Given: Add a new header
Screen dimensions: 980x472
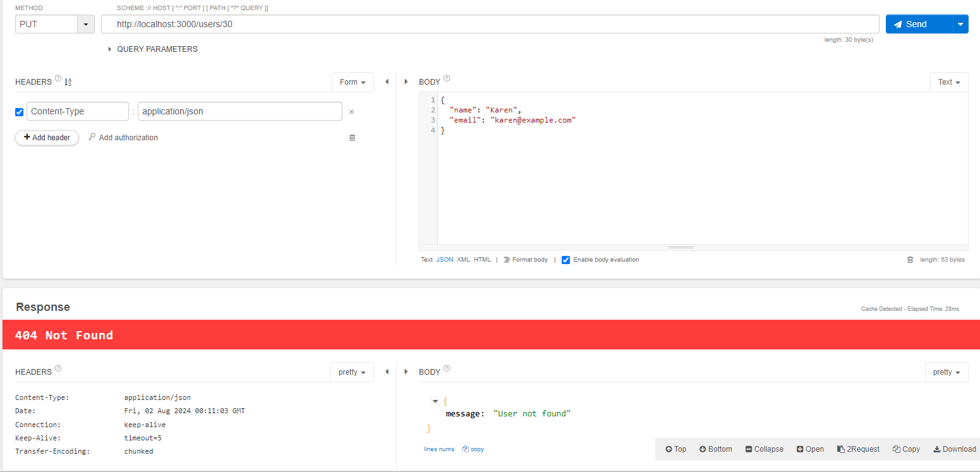Looking at the screenshot, I should click(47, 137).
